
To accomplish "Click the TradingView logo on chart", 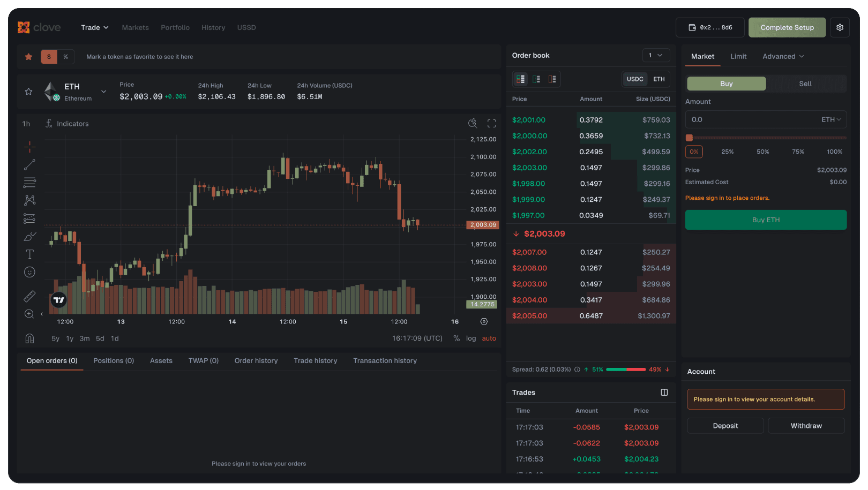I will (59, 300).
